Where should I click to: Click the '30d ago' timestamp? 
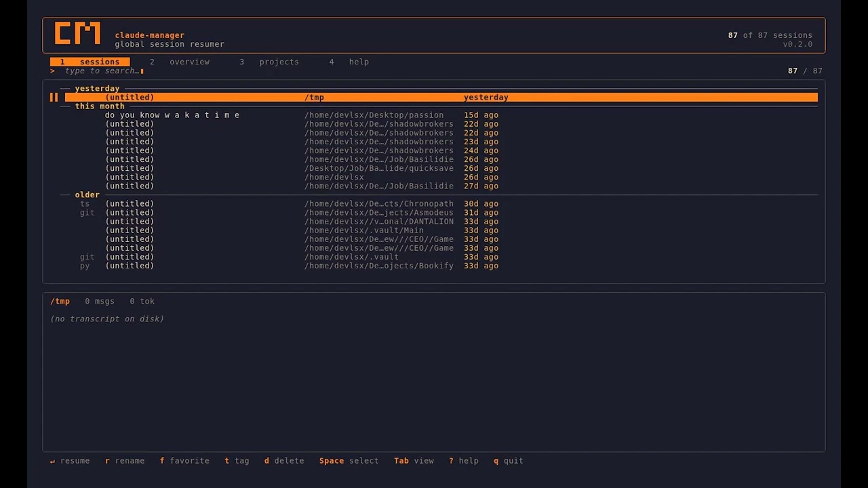click(x=481, y=204)
